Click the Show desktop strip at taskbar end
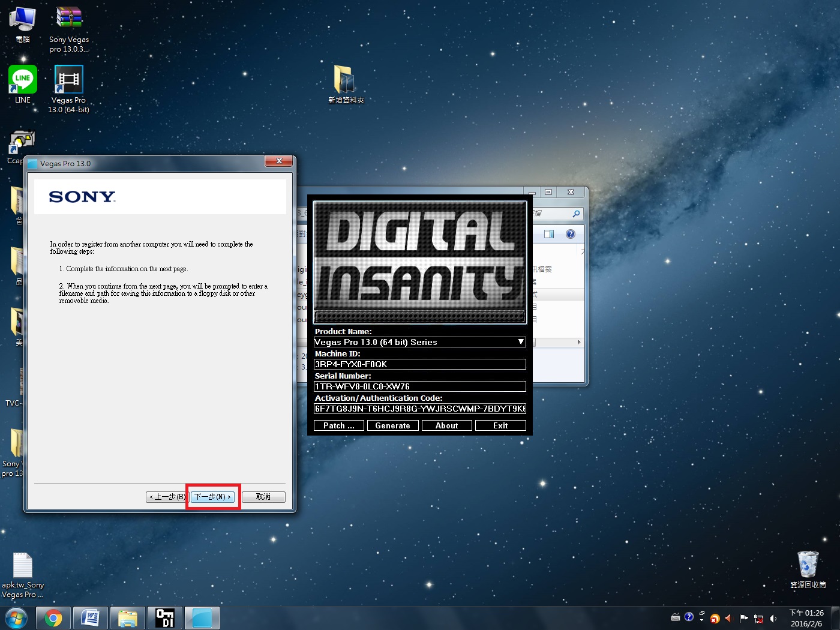The height and width of the screenshot is (630, 840). pyautogui.click(x=835, y=618)
